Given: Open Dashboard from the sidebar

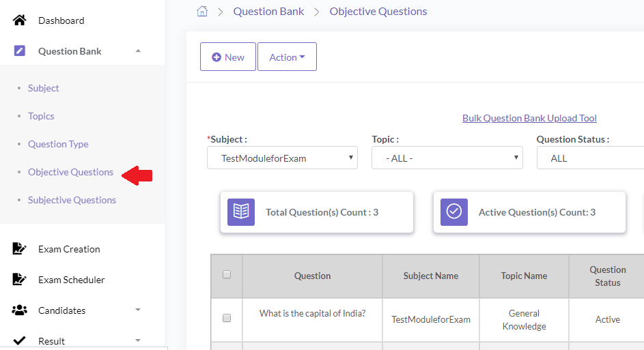Looking at the screenshot, I should (61, 20).
